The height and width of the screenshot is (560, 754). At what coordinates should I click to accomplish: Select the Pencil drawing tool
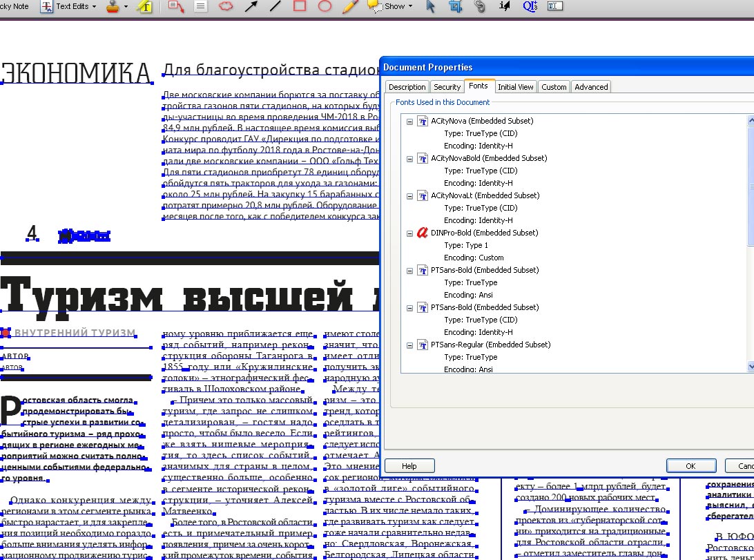(x=351, y=6)
